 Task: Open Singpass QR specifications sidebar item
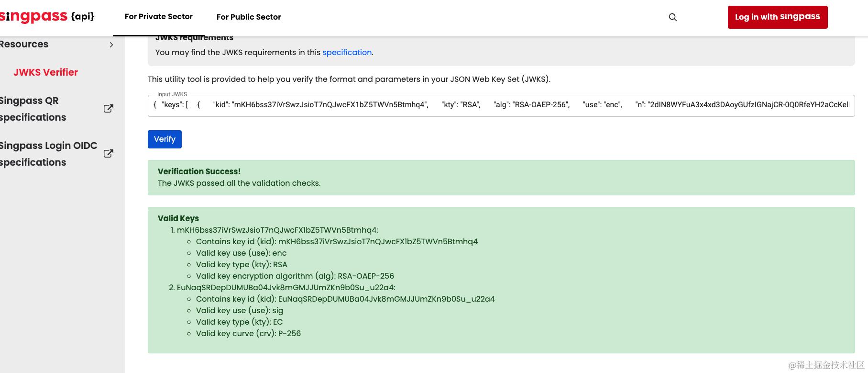[33, 109]
